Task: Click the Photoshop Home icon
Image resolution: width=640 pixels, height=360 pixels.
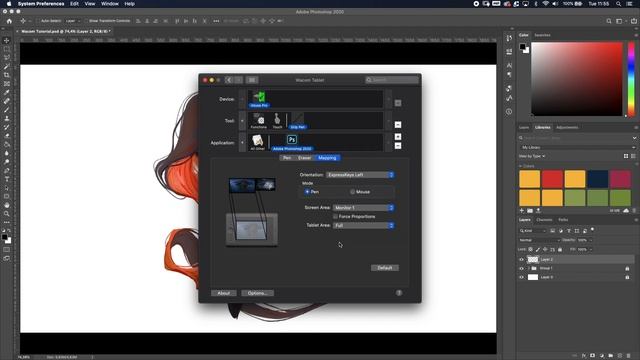Action: click(x=9, y=21)
